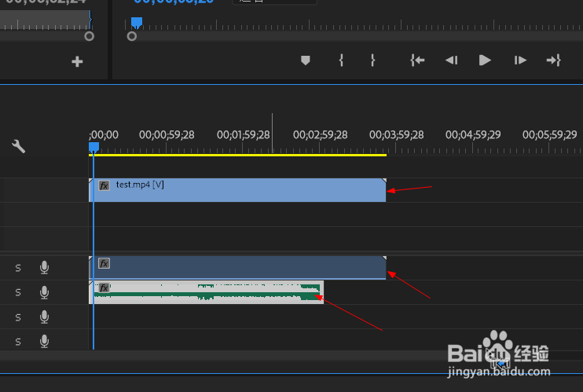Step forward one frame
The image size is (583, 392).
520,60
